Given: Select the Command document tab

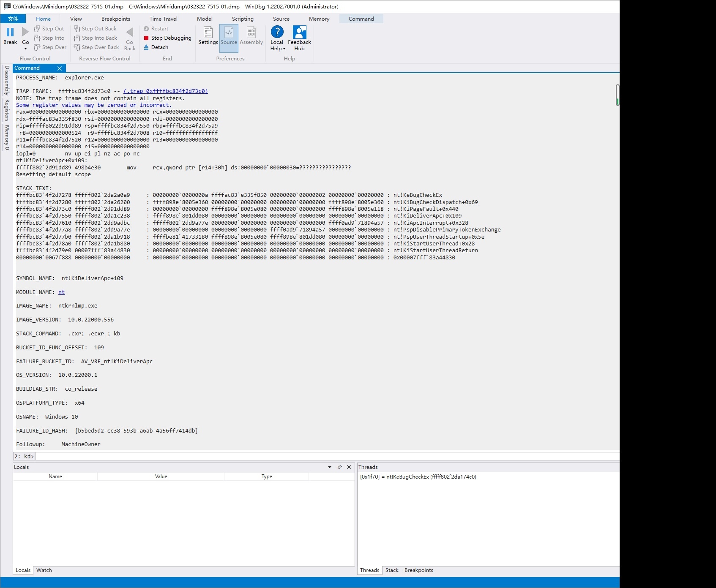Looking at the screenshot, I should tap(27, 68).
